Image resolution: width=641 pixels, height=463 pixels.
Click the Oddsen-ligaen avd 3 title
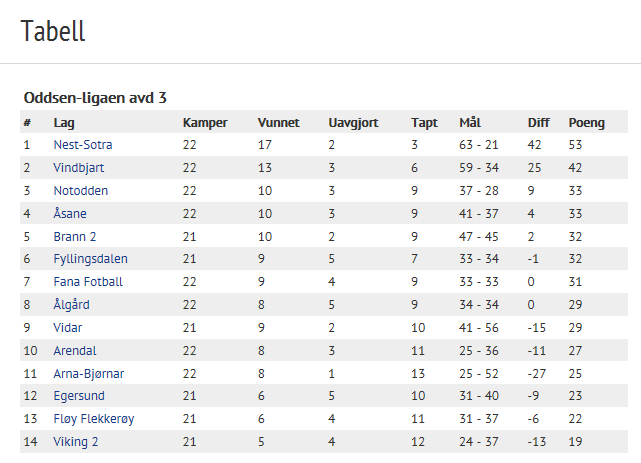[95, 98]
